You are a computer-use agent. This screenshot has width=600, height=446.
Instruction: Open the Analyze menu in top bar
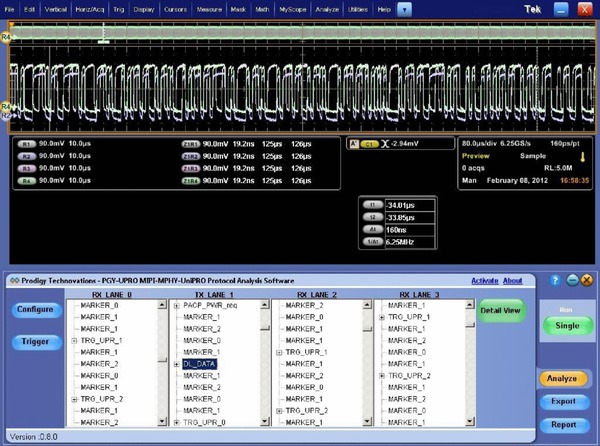point(327,10)
